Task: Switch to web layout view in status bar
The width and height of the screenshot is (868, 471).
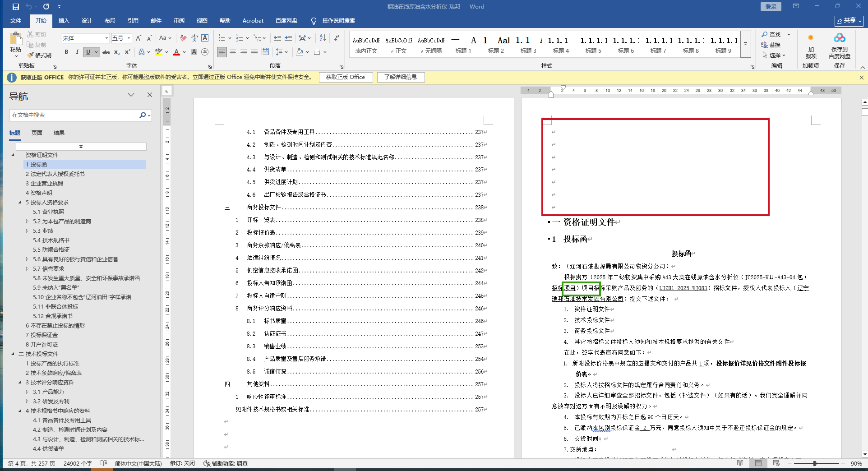Action: [776, 463]
